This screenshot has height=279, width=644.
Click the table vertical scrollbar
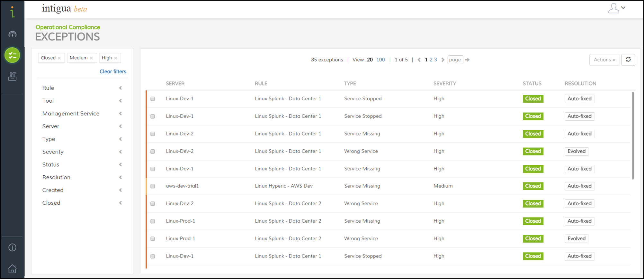pos(633,135)
